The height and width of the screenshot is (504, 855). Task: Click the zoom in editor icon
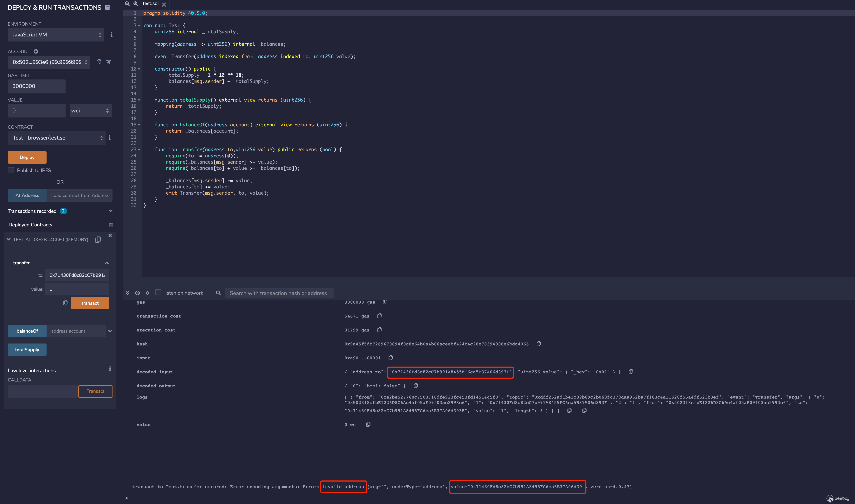[136, 4]
